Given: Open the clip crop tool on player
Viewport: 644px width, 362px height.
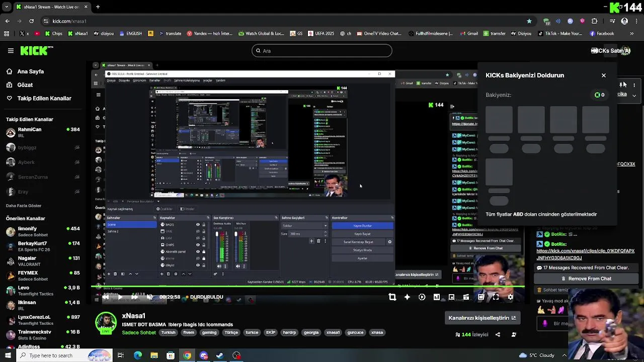Looking at the screenshot, I should coord(392,297).
